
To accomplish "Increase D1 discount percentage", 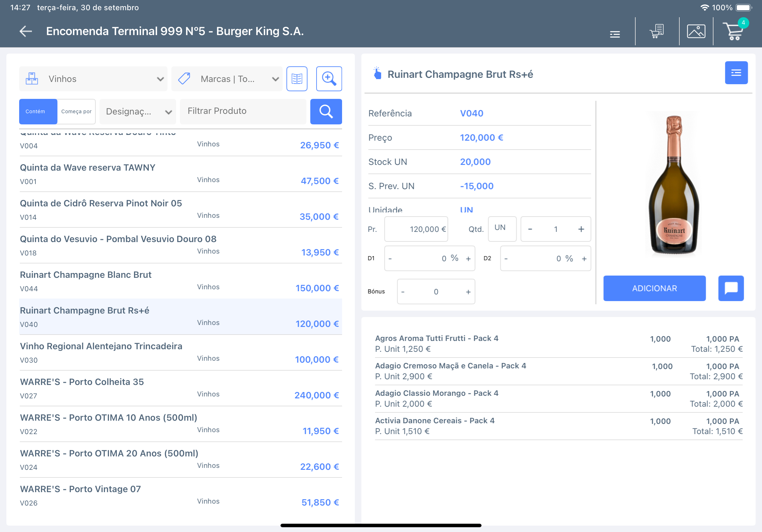I will [x=468, y=259].
